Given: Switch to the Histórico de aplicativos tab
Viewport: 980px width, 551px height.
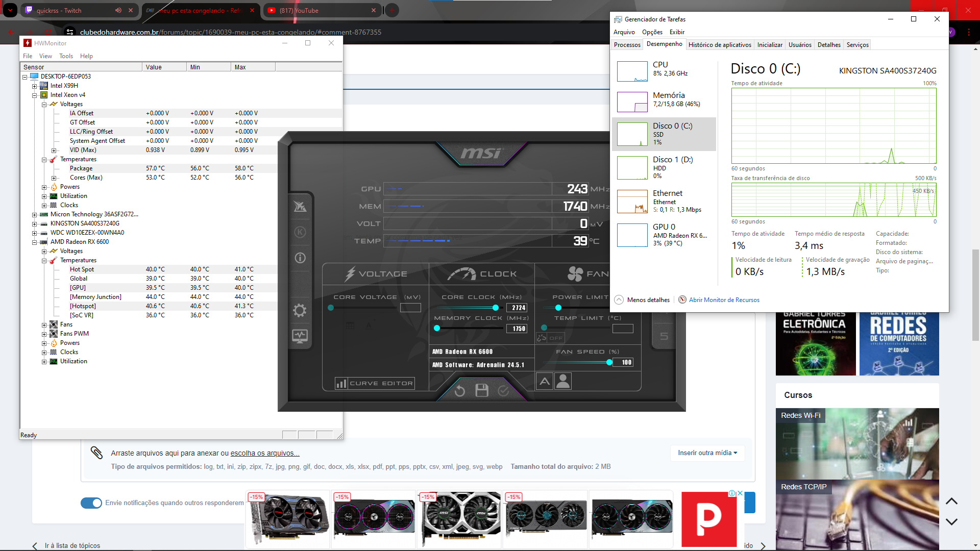Looking at the screenshot, I should point(720,45).
